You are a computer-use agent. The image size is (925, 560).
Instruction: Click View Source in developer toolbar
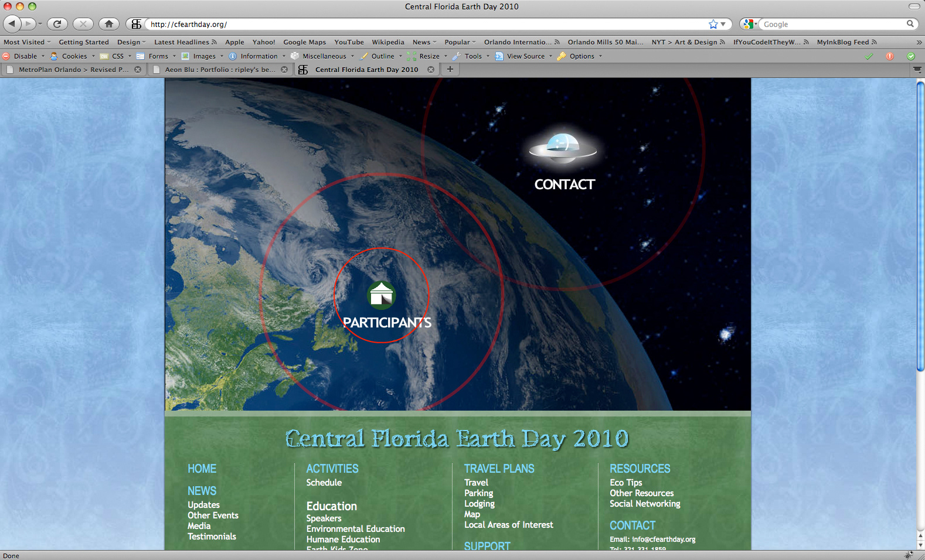pos(523,56)
